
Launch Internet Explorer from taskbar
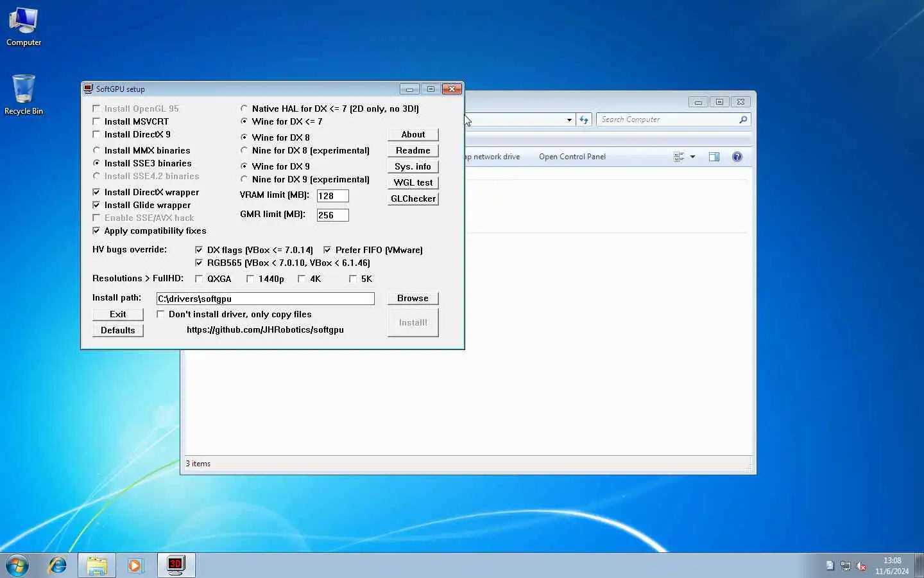58,565
